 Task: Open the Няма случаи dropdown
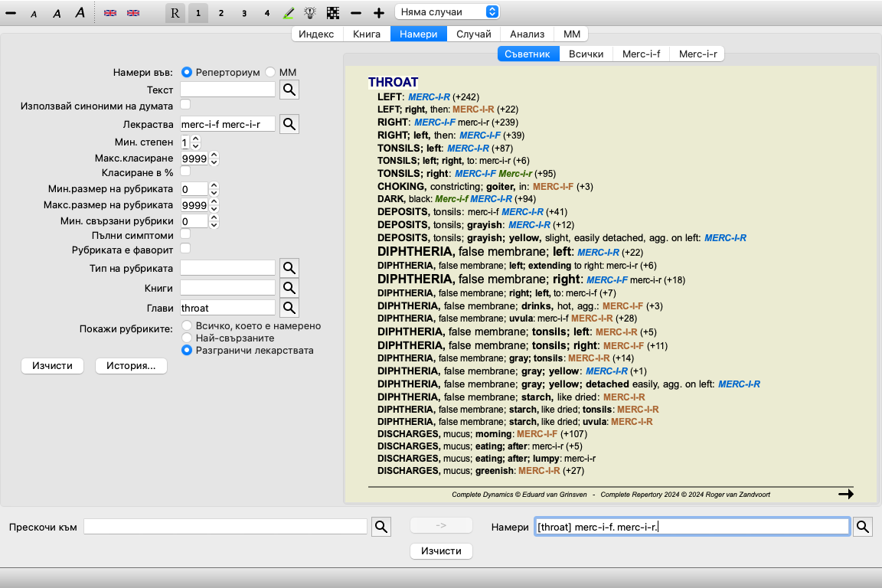pyautogui.click(x=447, y=11)
